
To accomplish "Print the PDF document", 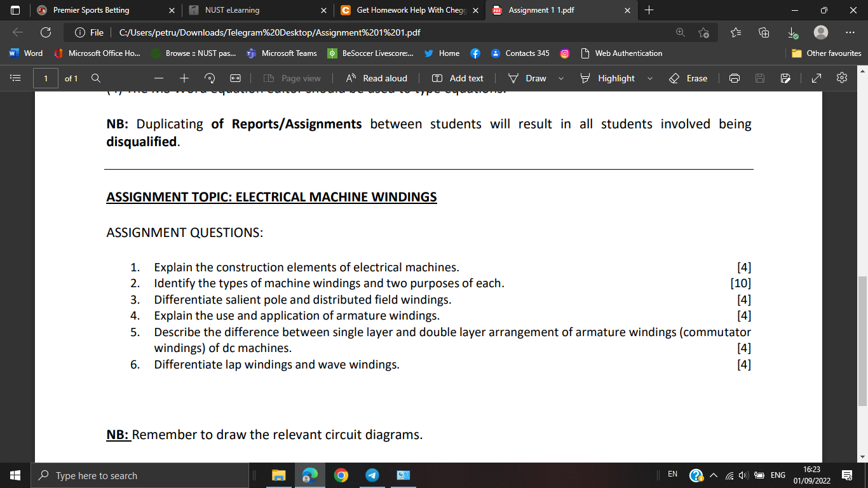I will (735, 78).
